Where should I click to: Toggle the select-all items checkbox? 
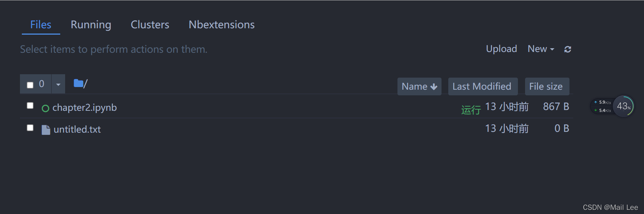(x=30, y=85)
